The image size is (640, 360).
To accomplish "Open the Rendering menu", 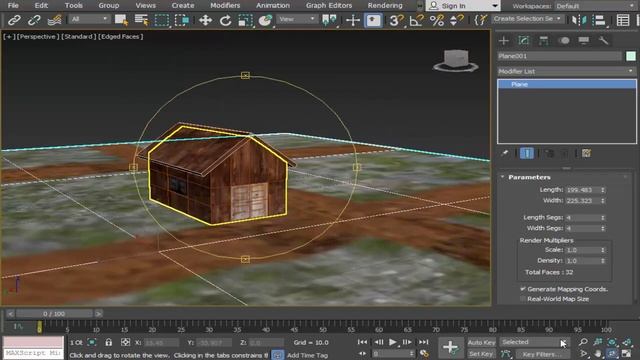I will pos(385,6).
